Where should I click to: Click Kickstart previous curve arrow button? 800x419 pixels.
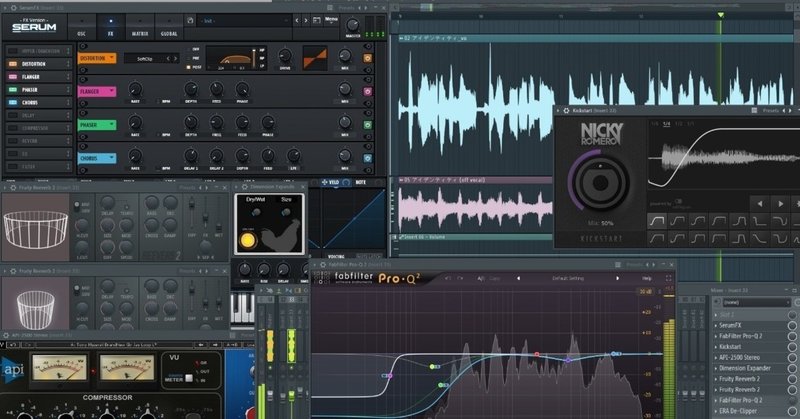760,204
